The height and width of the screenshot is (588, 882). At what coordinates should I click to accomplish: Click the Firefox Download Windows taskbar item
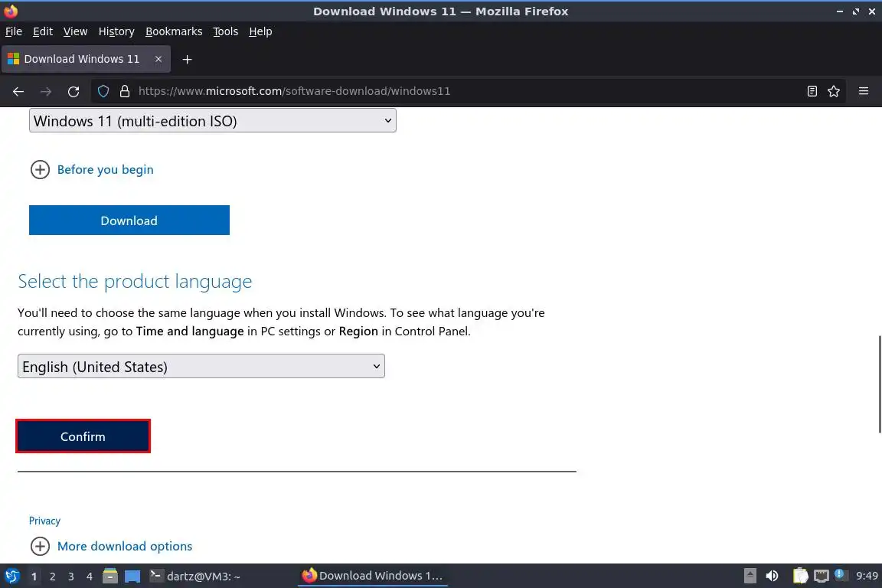(372, 576)
